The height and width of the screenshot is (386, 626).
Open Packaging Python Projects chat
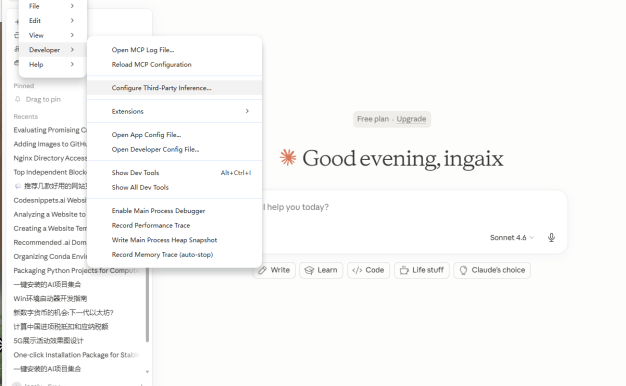tap(76, 271)
